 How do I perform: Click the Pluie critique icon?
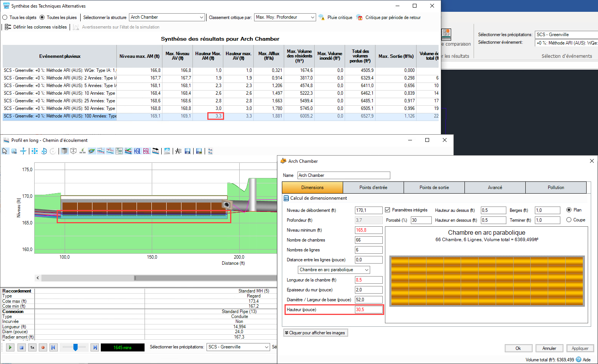321,17
